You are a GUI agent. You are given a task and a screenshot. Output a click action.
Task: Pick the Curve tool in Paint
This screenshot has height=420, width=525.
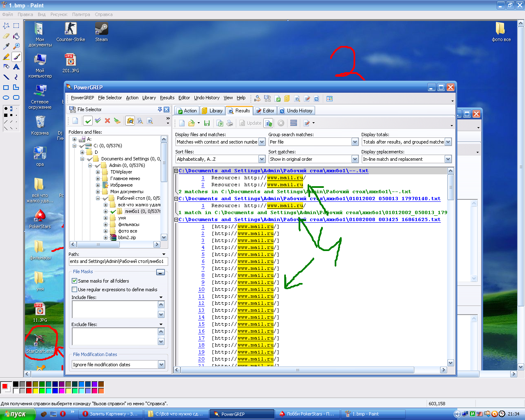click(16, 77)
